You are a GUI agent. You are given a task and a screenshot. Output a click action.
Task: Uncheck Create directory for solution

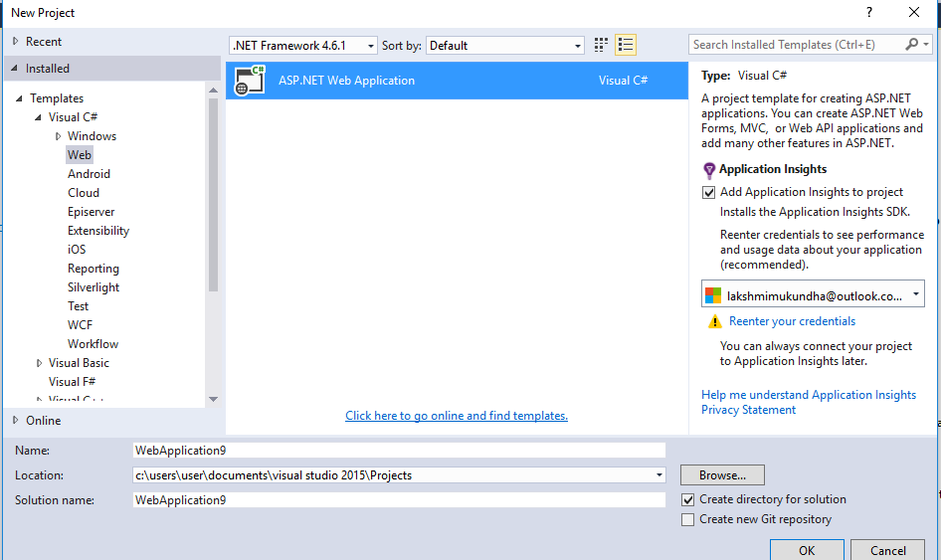coord(687,499)
